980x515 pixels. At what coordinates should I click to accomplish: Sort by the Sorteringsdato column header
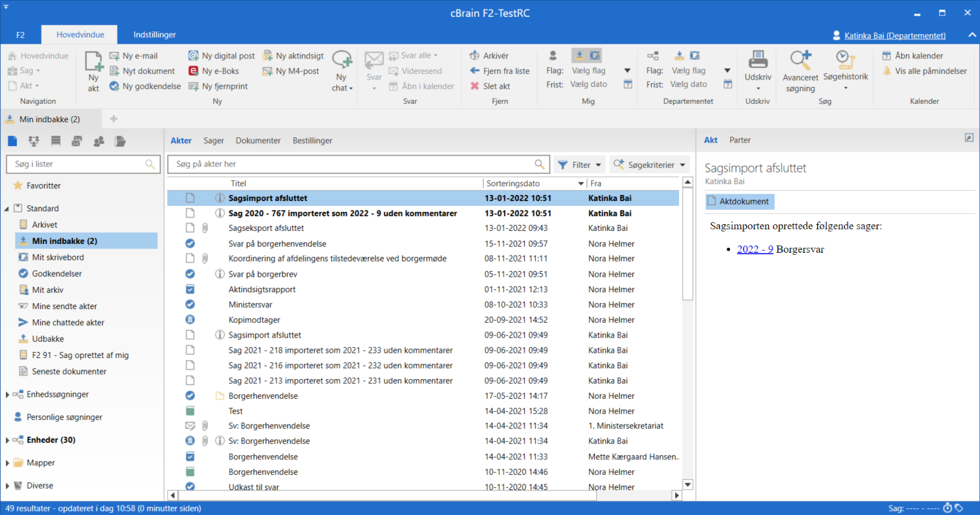(534, 183)
